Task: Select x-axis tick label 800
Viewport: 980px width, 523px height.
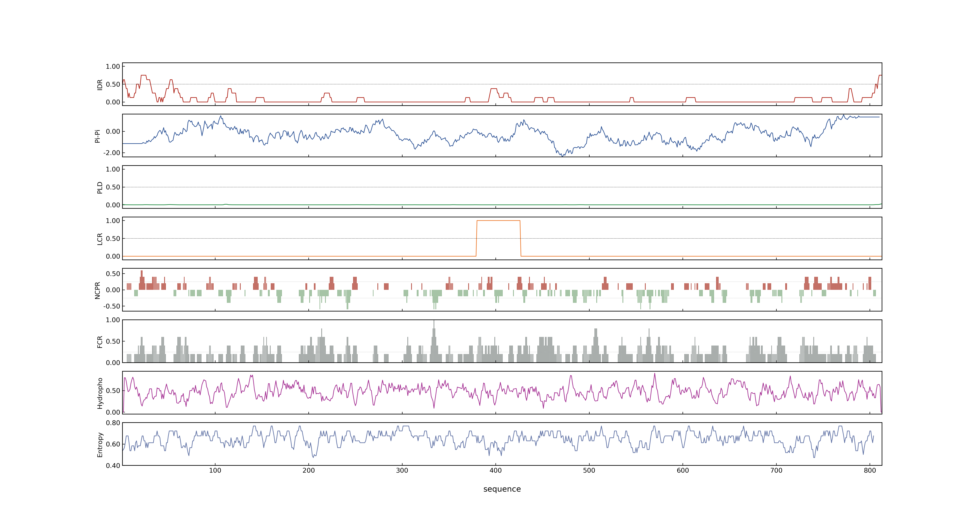Action: click(870, 470)
